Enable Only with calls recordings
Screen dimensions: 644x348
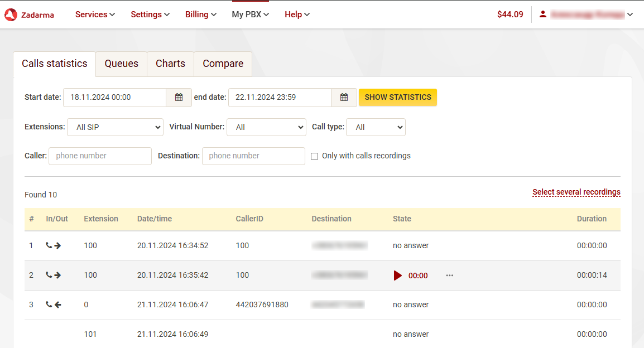pyautogui.click(x=314, y=156)
